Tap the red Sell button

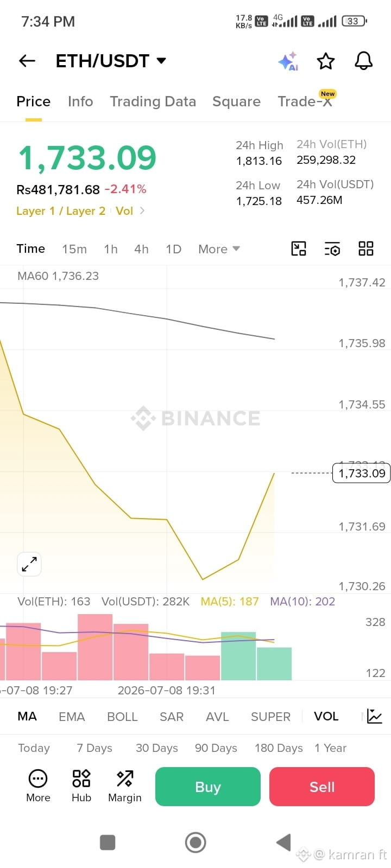click(x=322, y=787)
